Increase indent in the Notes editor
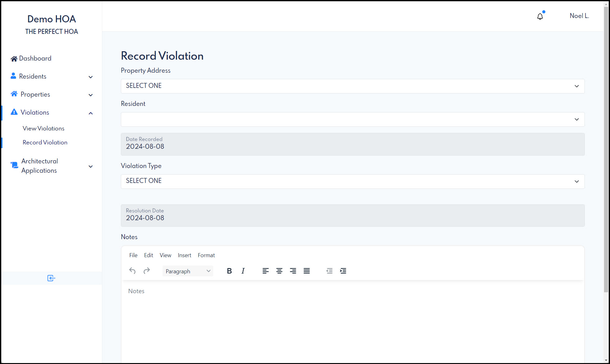 coord(343,271)
